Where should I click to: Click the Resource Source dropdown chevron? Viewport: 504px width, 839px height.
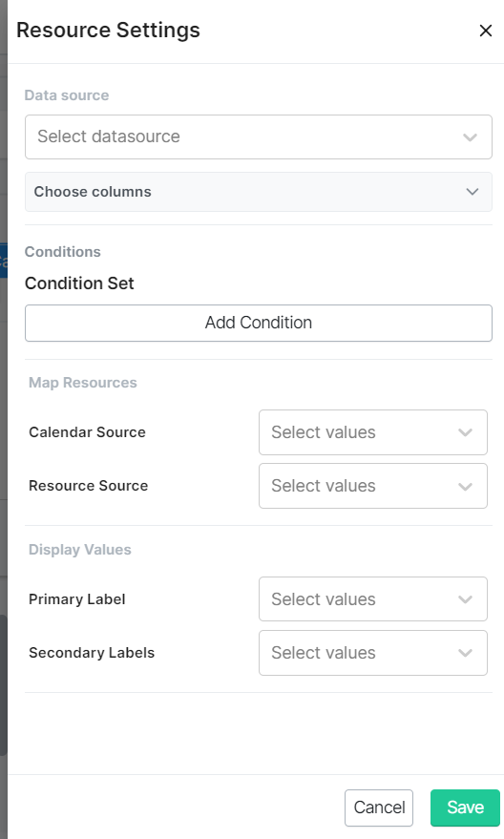pyautogui.click(x=465, y=486)
